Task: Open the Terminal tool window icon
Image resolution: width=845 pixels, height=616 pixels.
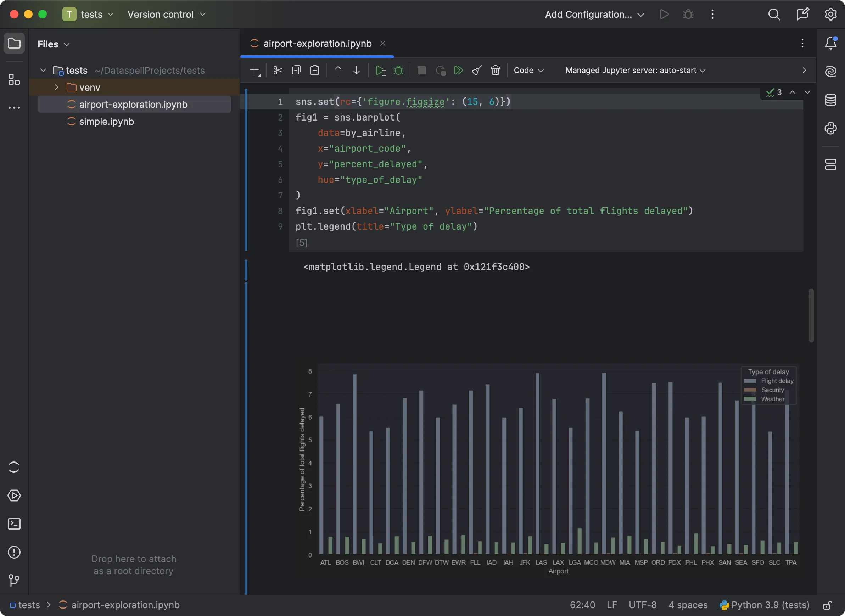Action: click(x=14, y=524)
